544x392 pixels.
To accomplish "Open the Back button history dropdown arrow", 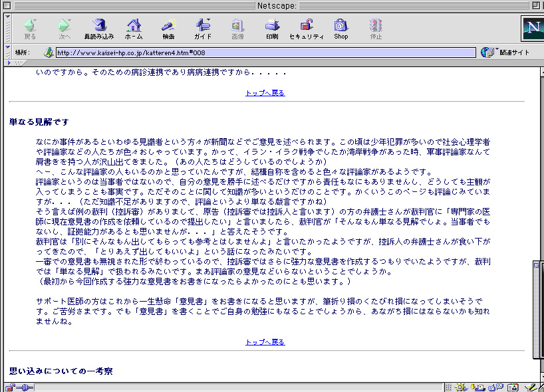I will (x=35, y=21).
